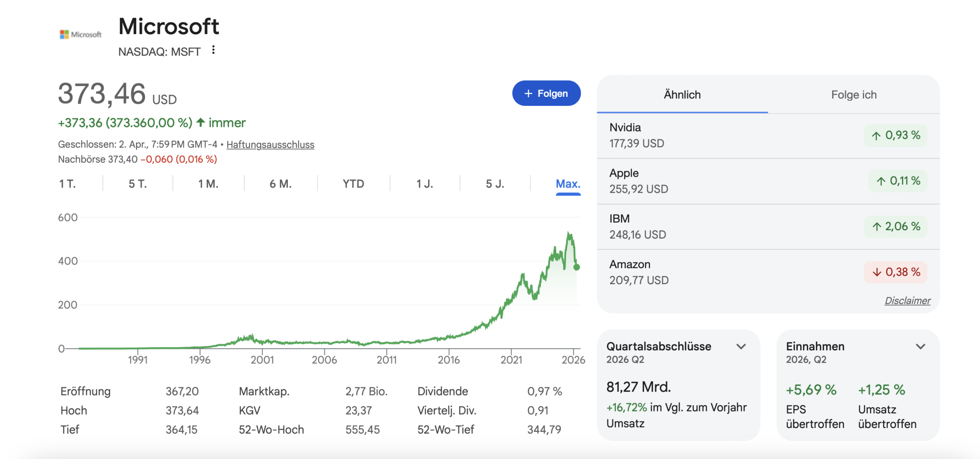Select the Max. time range

[568, 184]
